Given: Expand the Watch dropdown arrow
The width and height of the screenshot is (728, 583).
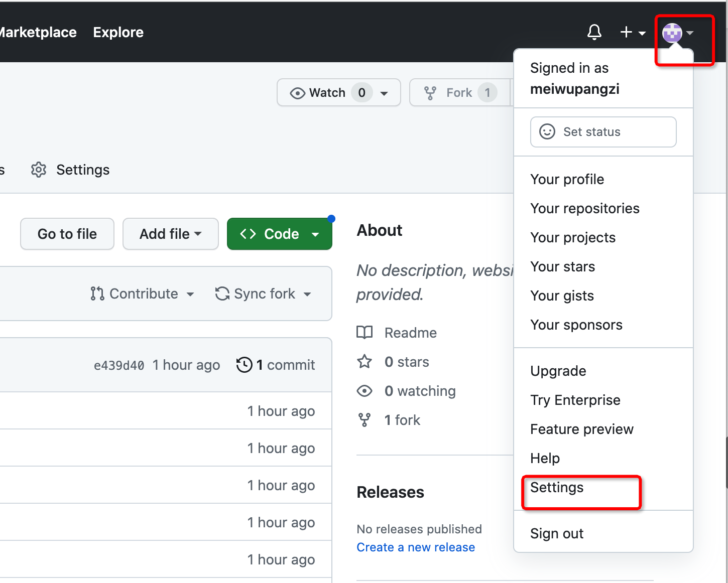Looking at the screenshot, I should 384,93.
